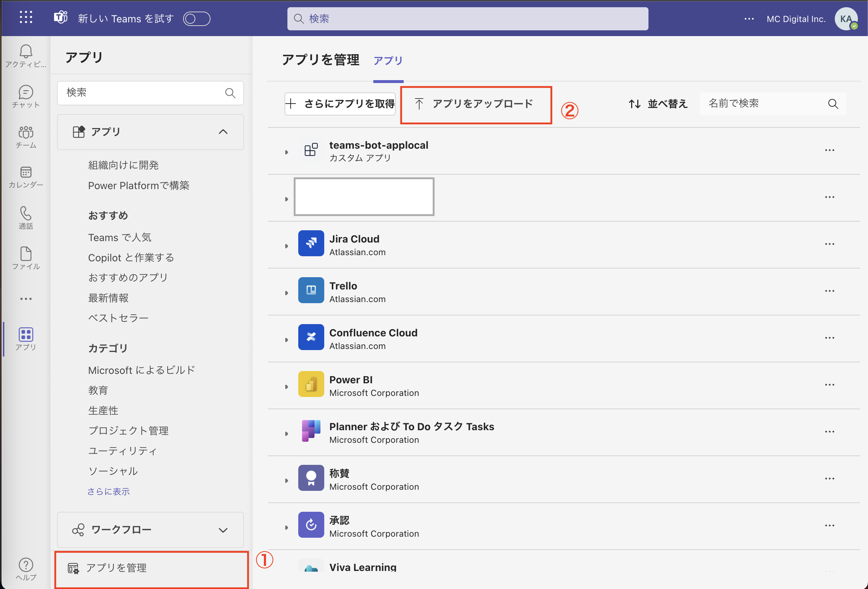The image size is (868, 589).
Task: Collapse the アプリ section chevron
Action: pos(223,132)
